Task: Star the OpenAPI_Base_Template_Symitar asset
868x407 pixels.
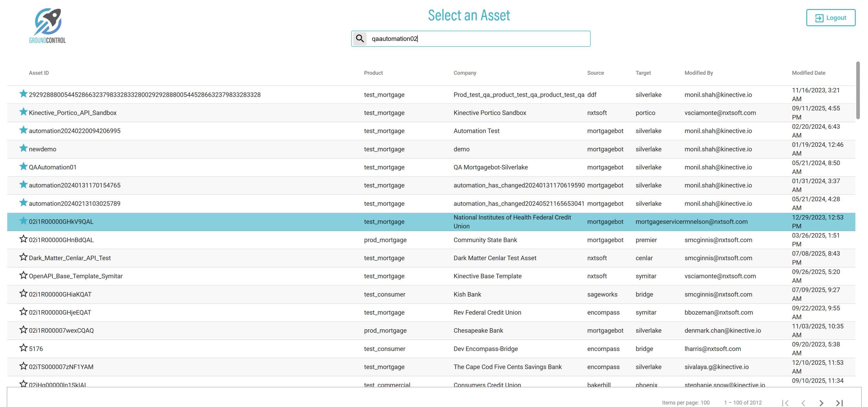Action: point(23,275)
